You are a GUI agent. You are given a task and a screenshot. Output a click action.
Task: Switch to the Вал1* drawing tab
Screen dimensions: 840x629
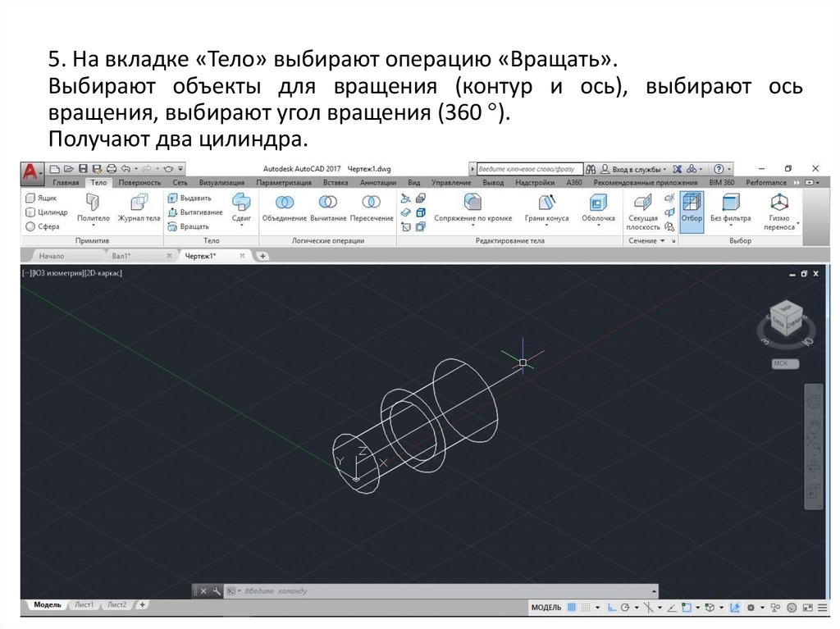click(x=121, y=256)
